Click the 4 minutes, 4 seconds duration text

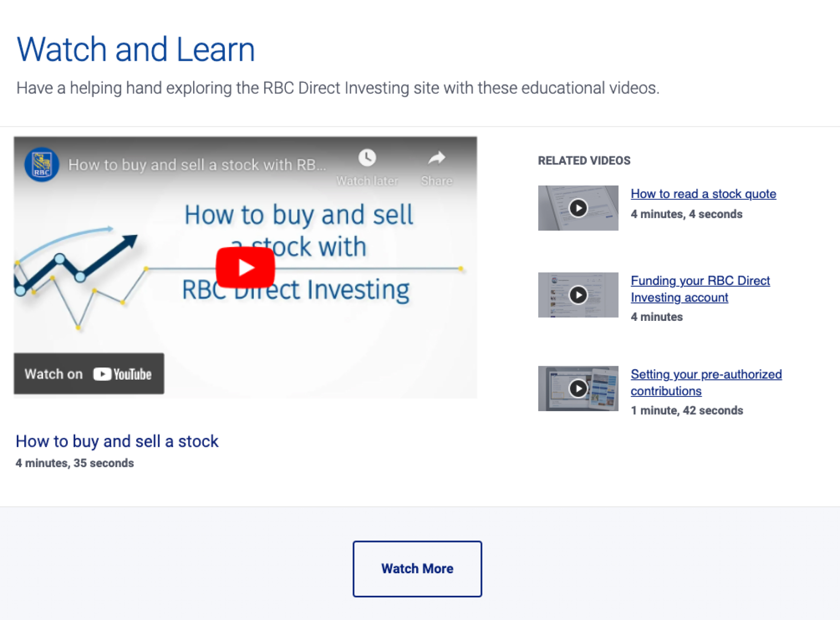[686, 214]
